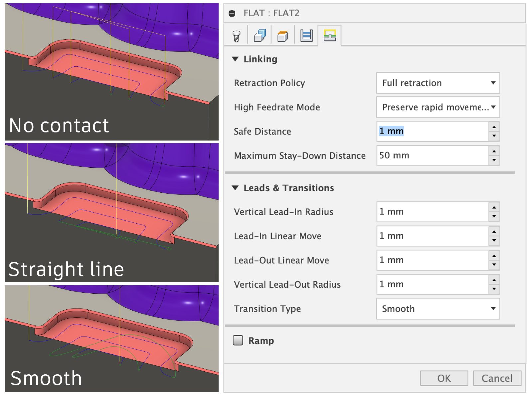Increase Vertical Lead-Out Radius with up arrow
532x397 pixels.
click(x=494, y=280)
